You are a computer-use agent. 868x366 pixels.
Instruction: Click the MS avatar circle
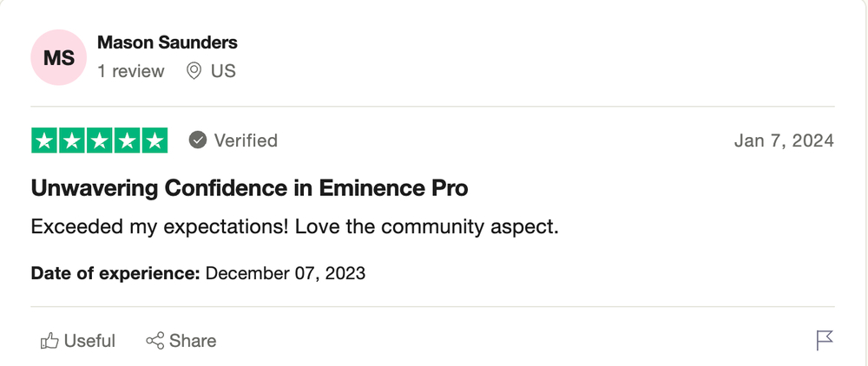[x=58, y=57]
